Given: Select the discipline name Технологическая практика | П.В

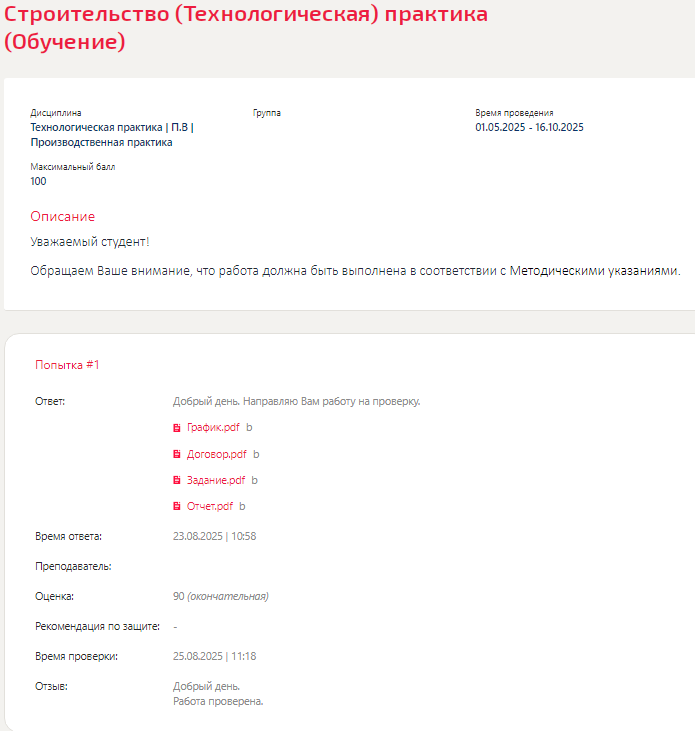Looking at the screenshot, I should [x=112, y=127].
